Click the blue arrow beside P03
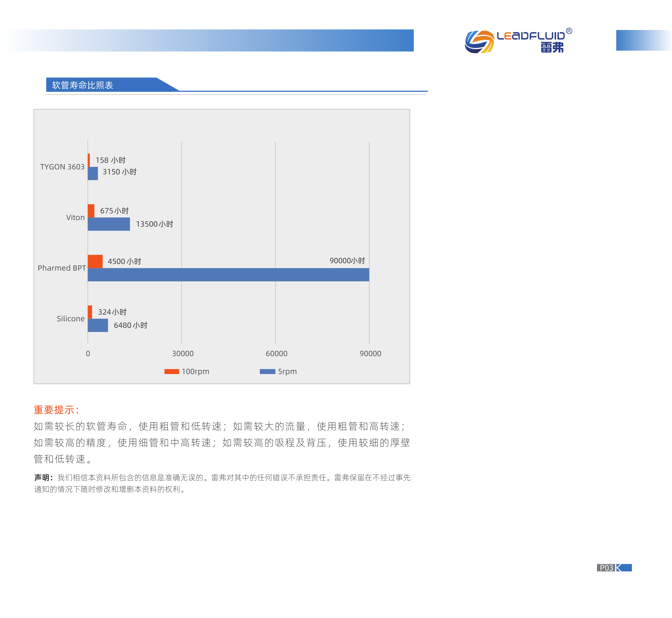 pyautogui.click(x=624, y=568)
